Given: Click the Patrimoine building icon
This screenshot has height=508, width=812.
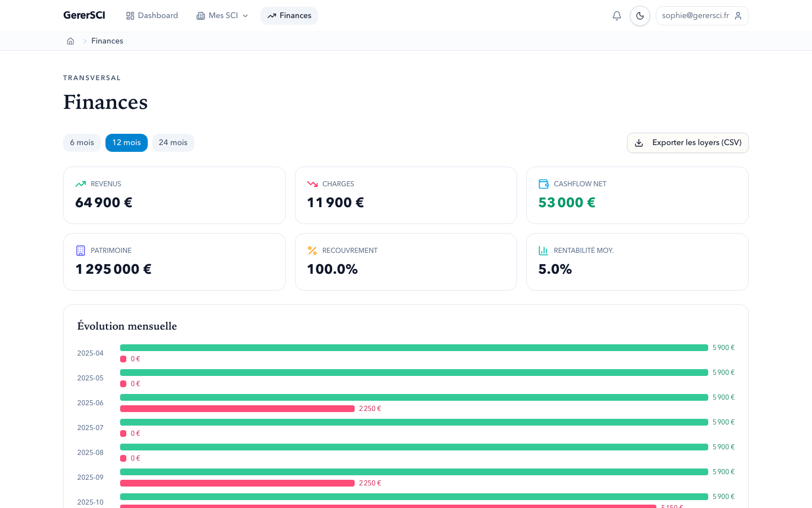Looking at the screenshot, I should tap(81, 251).
